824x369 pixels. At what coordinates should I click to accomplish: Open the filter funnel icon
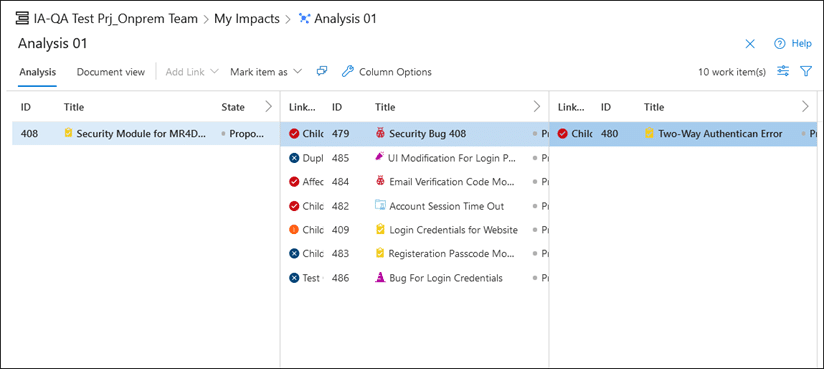pyautogui.click(x=806, y=71)
